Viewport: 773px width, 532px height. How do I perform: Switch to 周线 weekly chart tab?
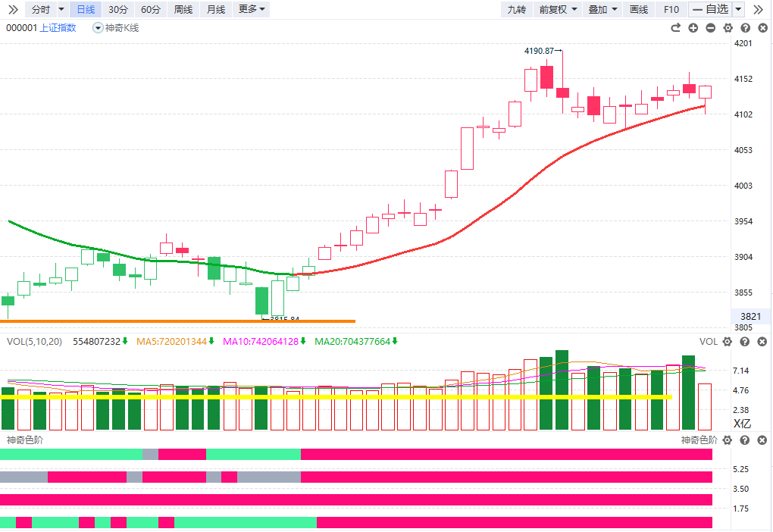(x=183, y=9)
